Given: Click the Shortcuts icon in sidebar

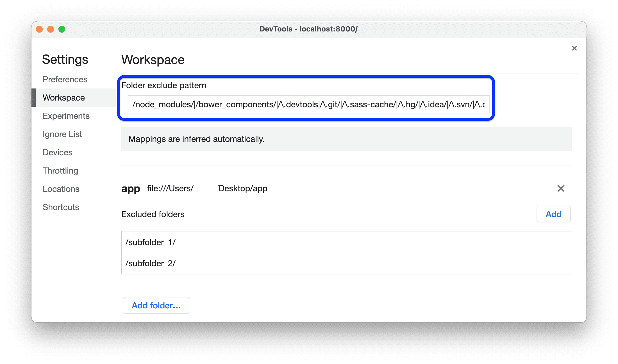Looking at the screenshot, I should coord(61,207).
